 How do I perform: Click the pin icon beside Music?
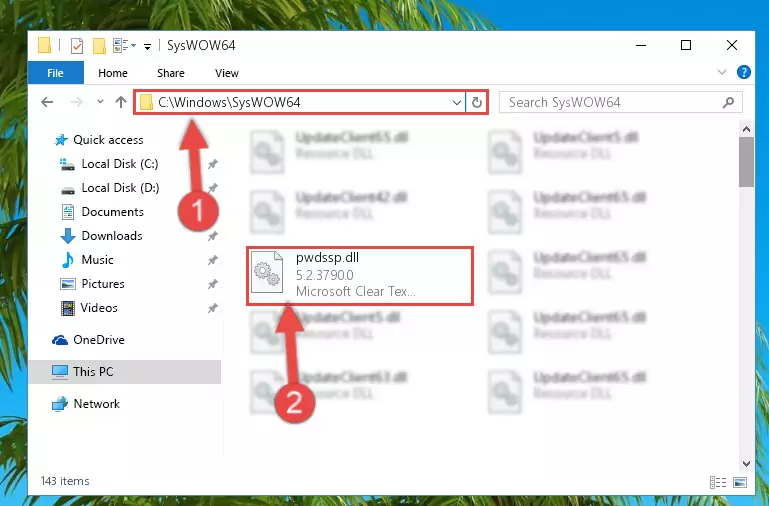[212, 260]
